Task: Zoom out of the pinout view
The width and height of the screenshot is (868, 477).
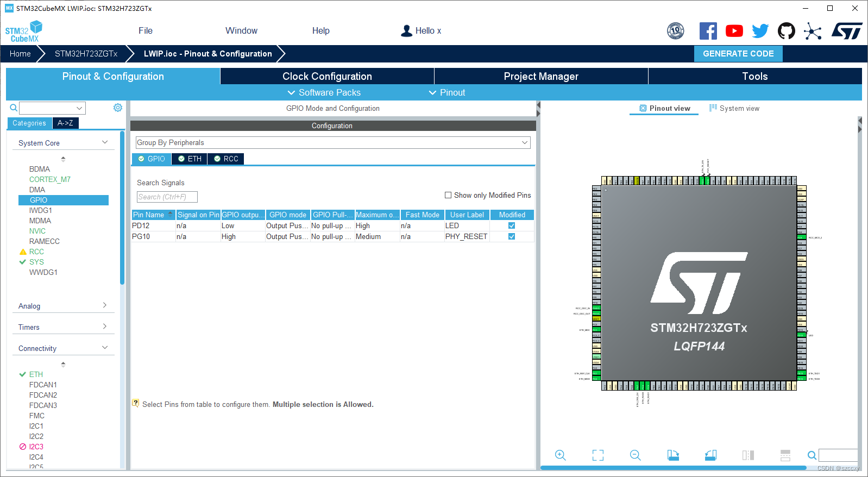Action: point(636,455)
